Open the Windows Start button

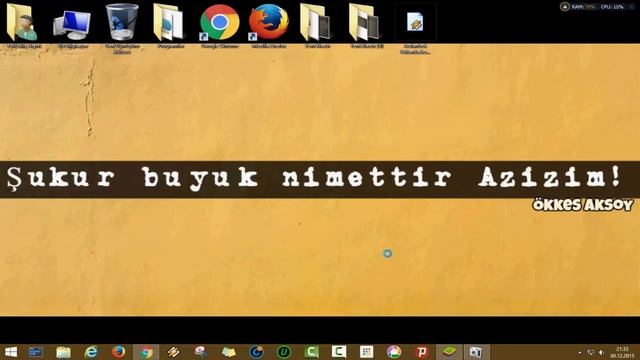(10, 352)
